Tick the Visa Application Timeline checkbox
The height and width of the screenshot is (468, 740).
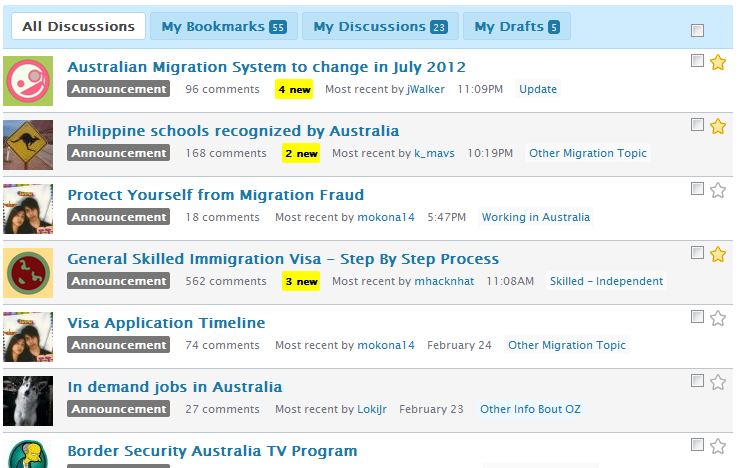click(x=697, y=317)
